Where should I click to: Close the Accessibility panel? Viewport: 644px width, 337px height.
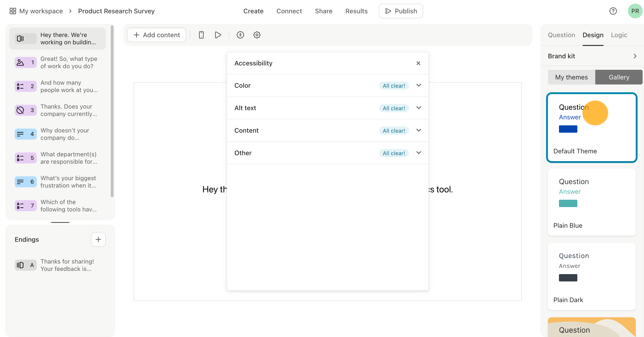pos(418,63)
